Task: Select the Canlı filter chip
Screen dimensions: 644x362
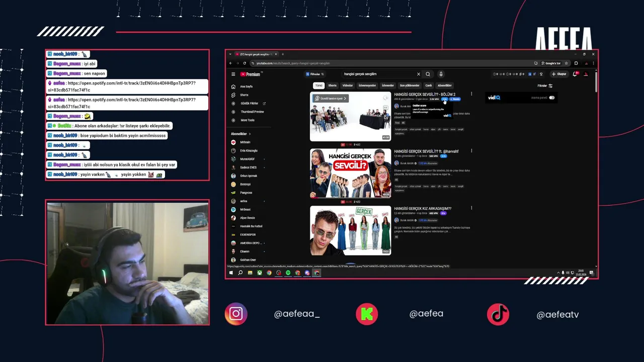Action: tap(429, 85)
